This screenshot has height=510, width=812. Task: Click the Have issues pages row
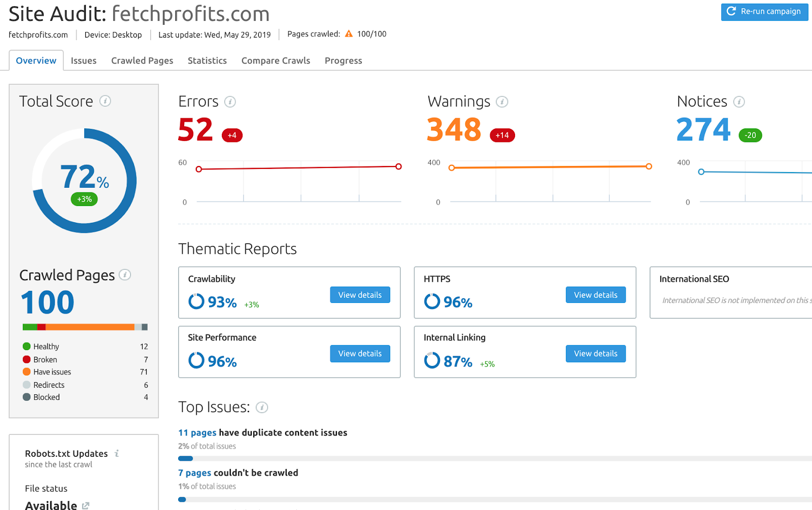click(85, 371)
